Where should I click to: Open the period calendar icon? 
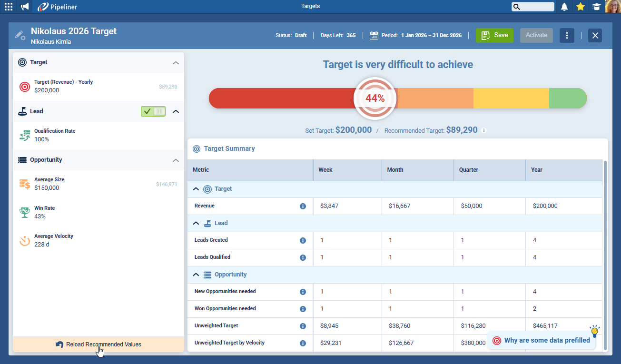tap(374, 35)
